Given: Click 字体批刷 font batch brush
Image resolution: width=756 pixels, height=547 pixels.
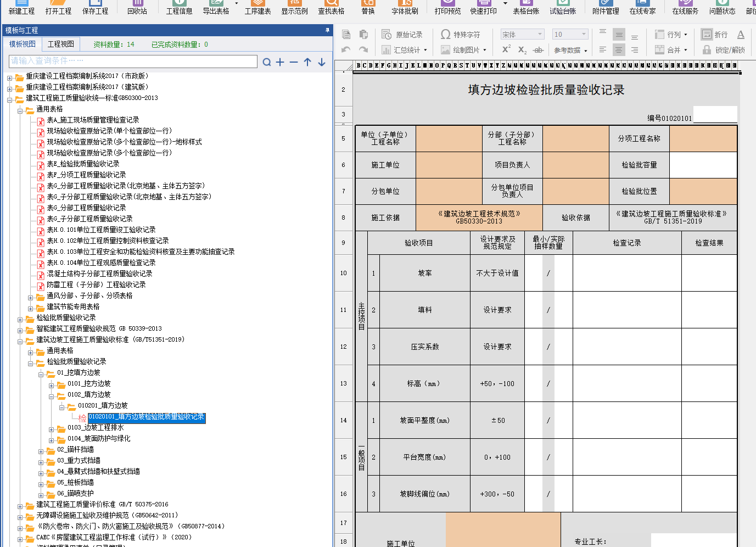Looking at the screenshot, I should (405, 8).
